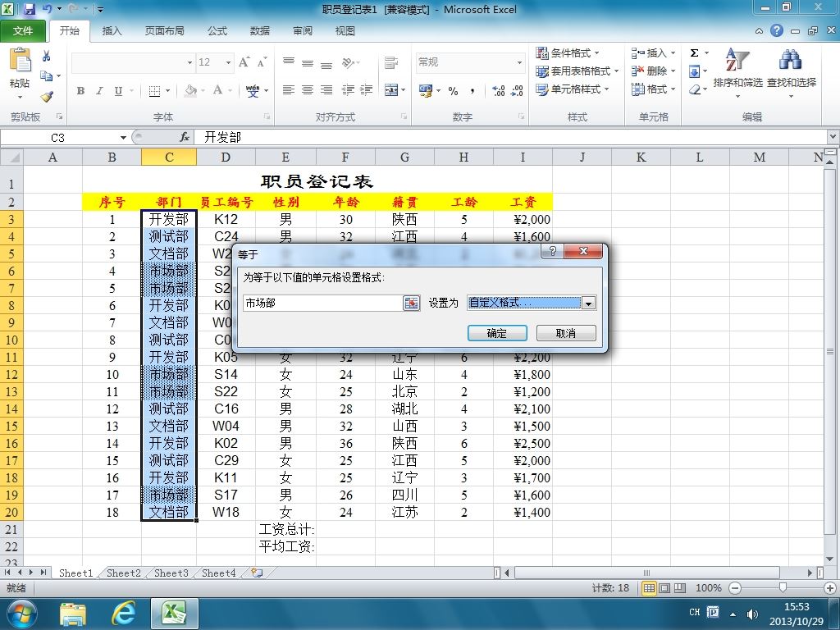Click 排序和筛选 sort and filter icon
The image size is (840, 630).
737,60
